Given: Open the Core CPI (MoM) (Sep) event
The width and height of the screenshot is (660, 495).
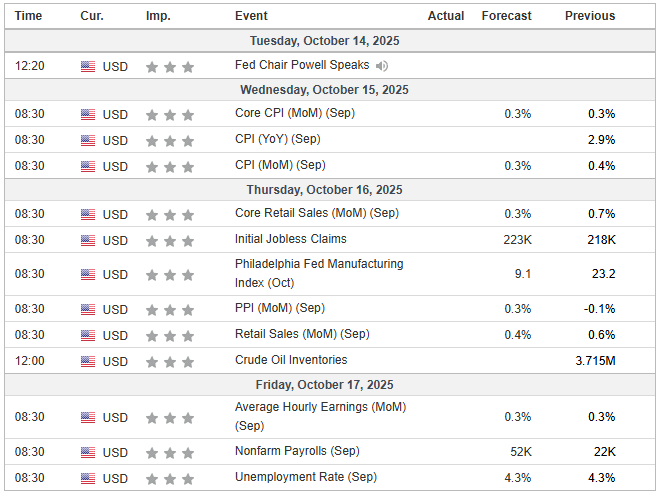Looking at the screenshot, I should pyautogui.click(x=294, y=114).
